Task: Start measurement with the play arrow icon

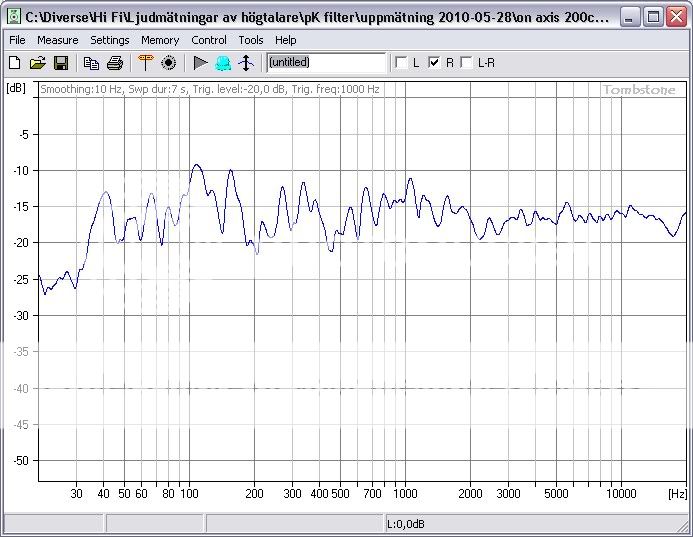Action: tap(200, 63)
